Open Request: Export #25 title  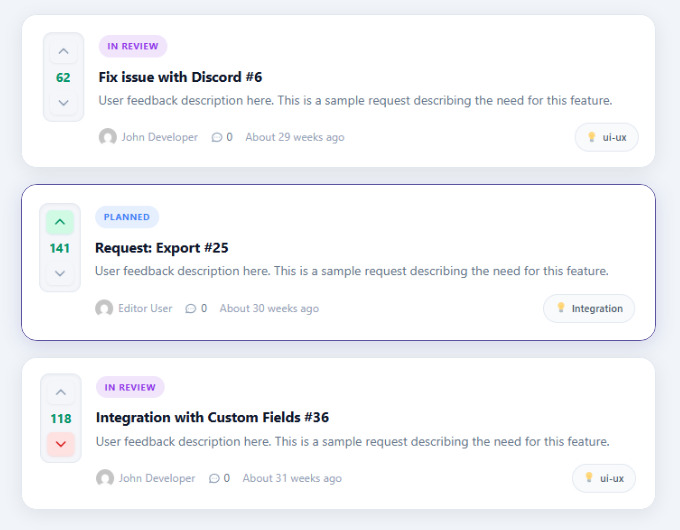pos(161,248)
